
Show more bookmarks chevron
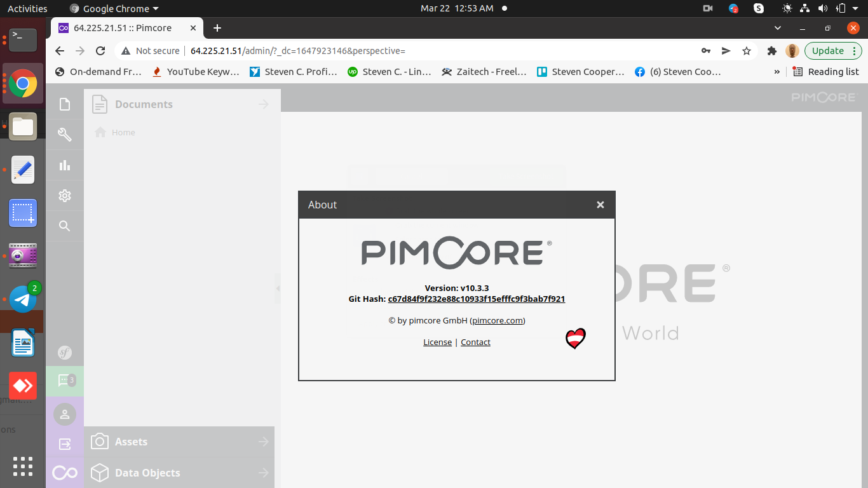[776, 72]
